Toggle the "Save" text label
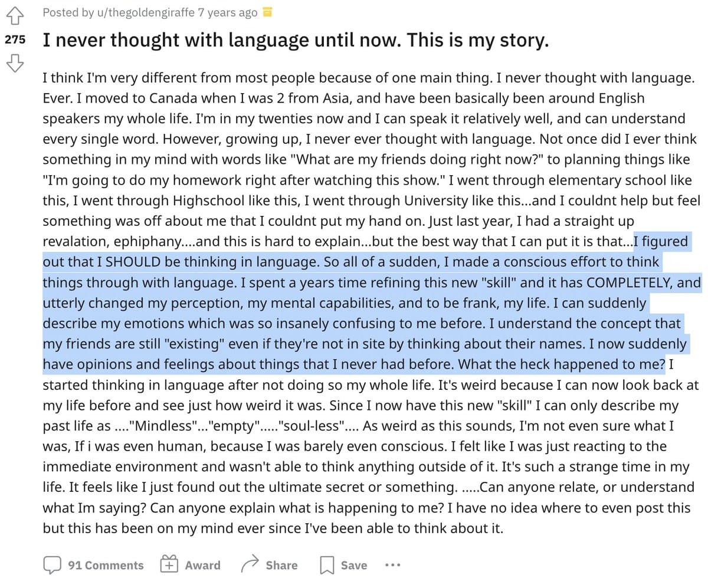The width and height of the screenshot is (708, 588). tap(354, 565)
